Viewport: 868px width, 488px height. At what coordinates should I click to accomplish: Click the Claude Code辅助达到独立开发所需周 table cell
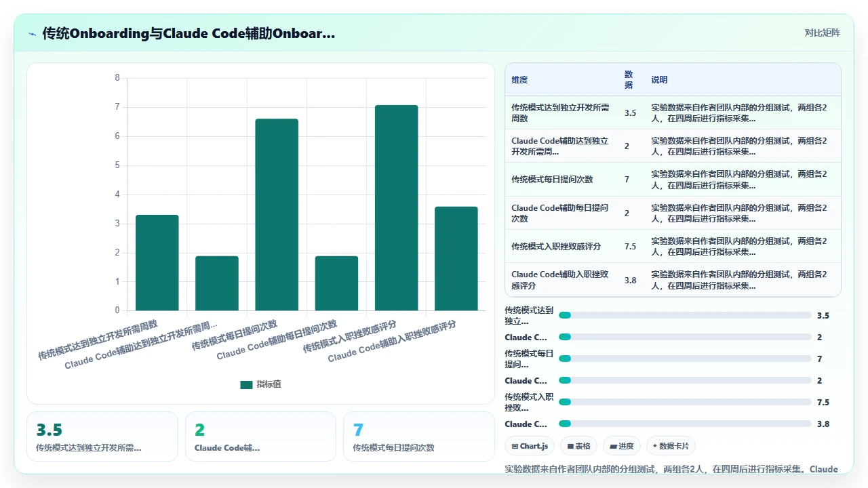click(x=560, y=146)
